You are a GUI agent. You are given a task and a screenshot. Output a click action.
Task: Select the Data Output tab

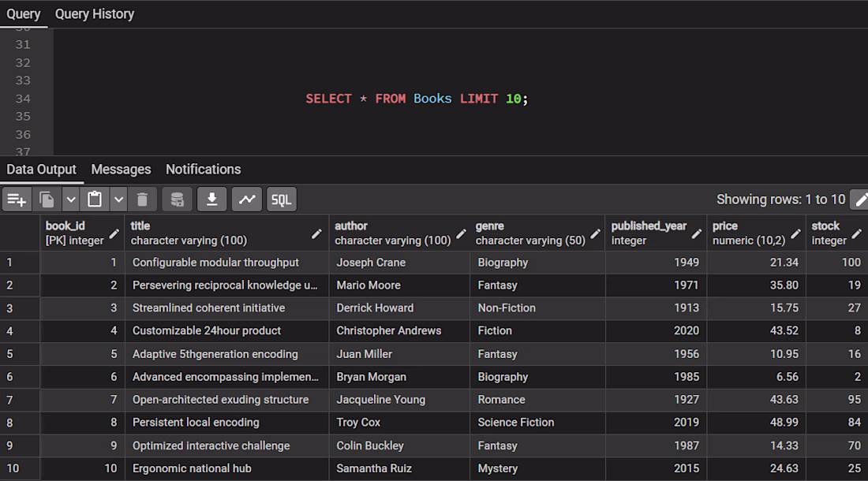pyautogui.click(x=42, y=170)
